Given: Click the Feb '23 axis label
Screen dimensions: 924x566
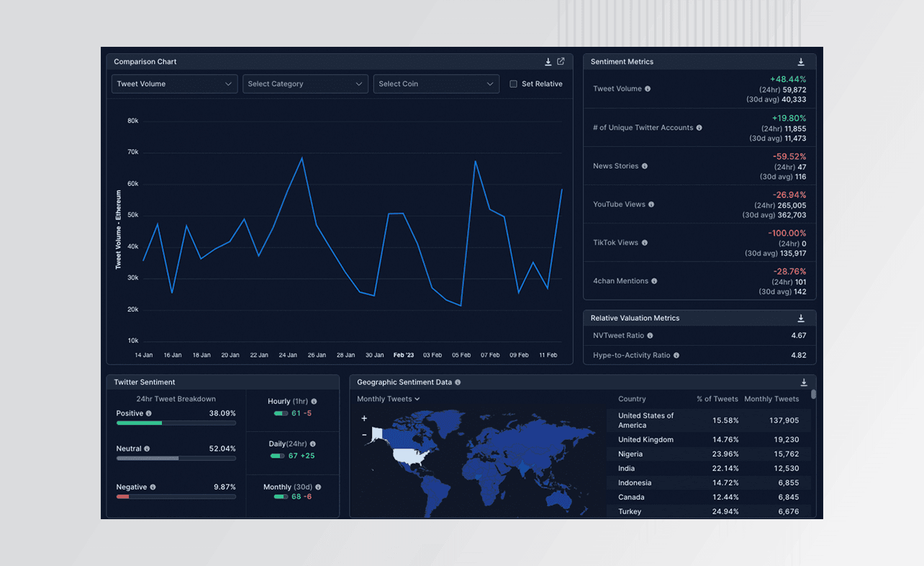Looking at the screenshot, I should (x=404, y=355).
